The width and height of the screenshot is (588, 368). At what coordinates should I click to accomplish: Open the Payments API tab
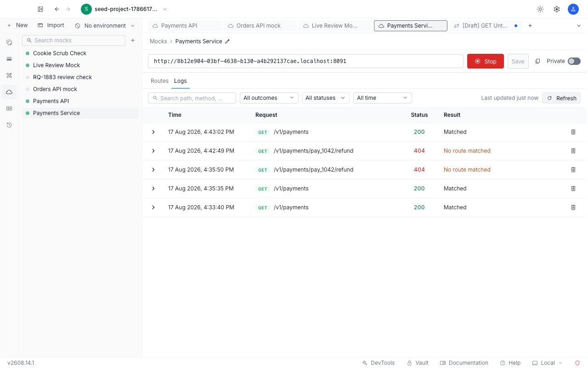[x=185, y=26]
